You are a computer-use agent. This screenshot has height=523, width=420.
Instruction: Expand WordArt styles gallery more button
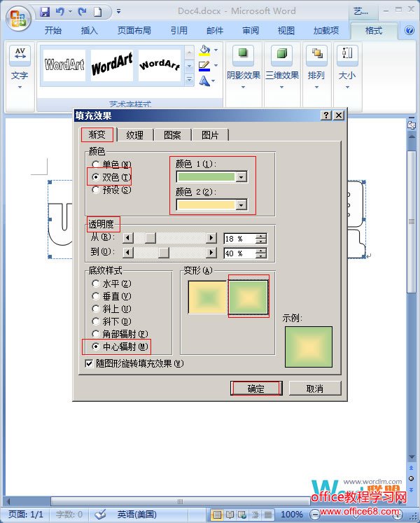(x=189, y=79)
